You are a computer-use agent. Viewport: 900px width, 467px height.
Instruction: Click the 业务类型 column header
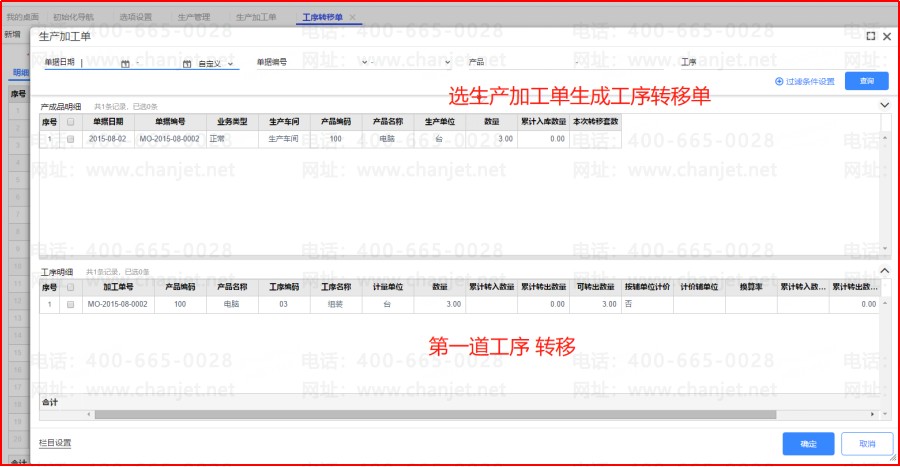[232, 122]
